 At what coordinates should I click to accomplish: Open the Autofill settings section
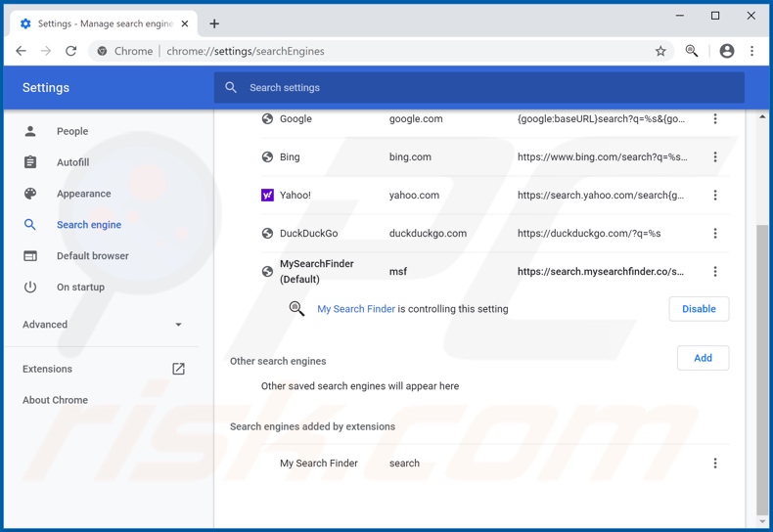tap(73, 162)
